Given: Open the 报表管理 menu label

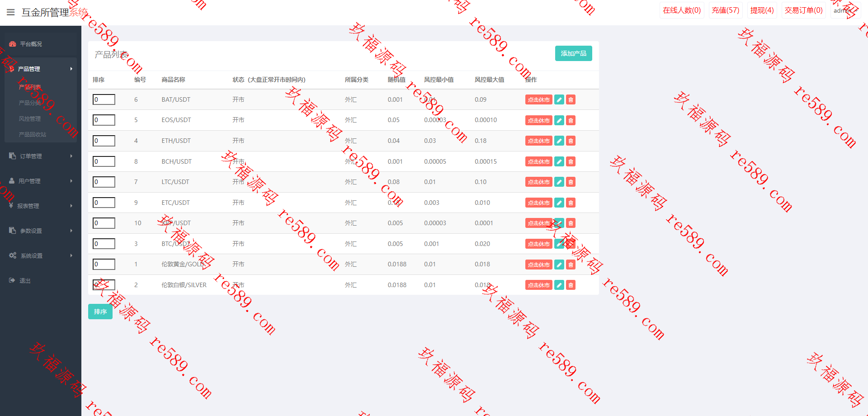Looking at the screenshot, I should (28, 206).
